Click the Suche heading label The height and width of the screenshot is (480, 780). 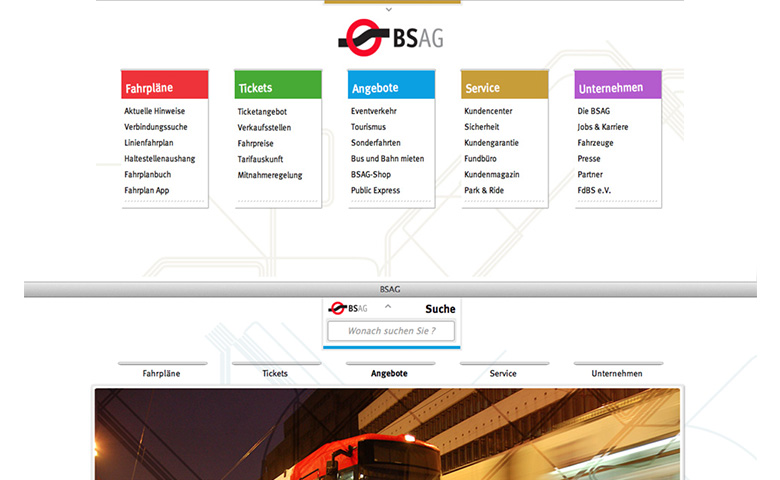440,309
